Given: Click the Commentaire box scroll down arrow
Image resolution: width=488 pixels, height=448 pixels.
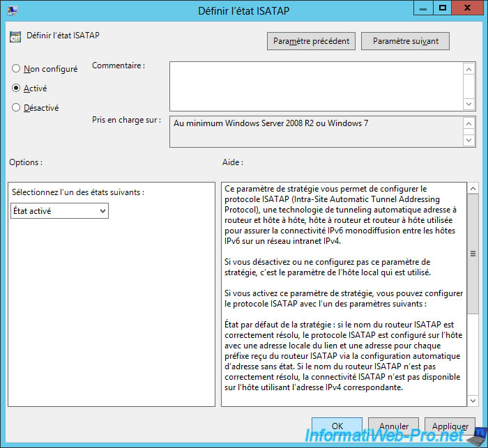Looking at the screenshot, I should [x=469, y=104].
